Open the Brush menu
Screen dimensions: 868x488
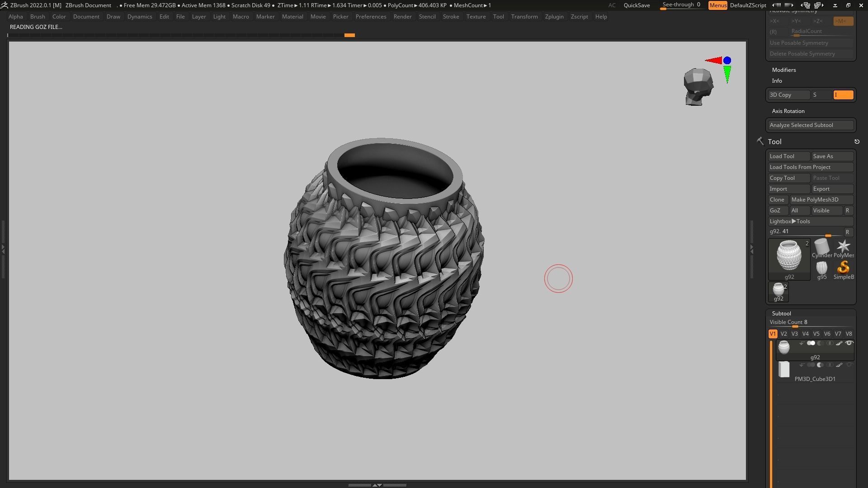click(x=38, y=17)
